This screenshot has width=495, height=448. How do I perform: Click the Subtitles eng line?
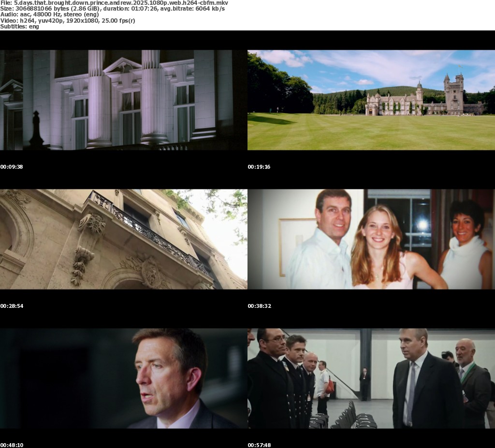coord(20,27)
